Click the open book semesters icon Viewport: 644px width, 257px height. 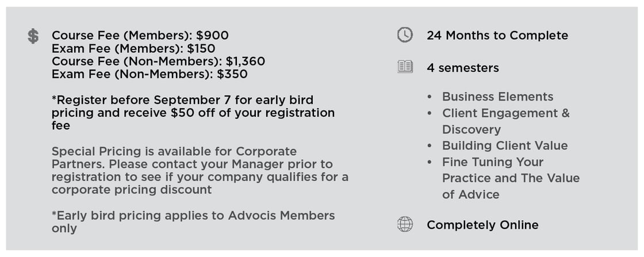click(405, 67)
